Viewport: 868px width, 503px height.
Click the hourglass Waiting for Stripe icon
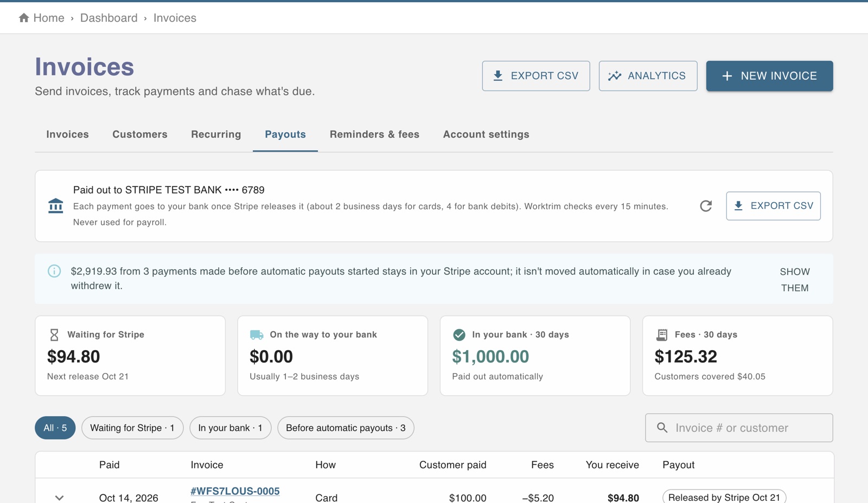54,335
